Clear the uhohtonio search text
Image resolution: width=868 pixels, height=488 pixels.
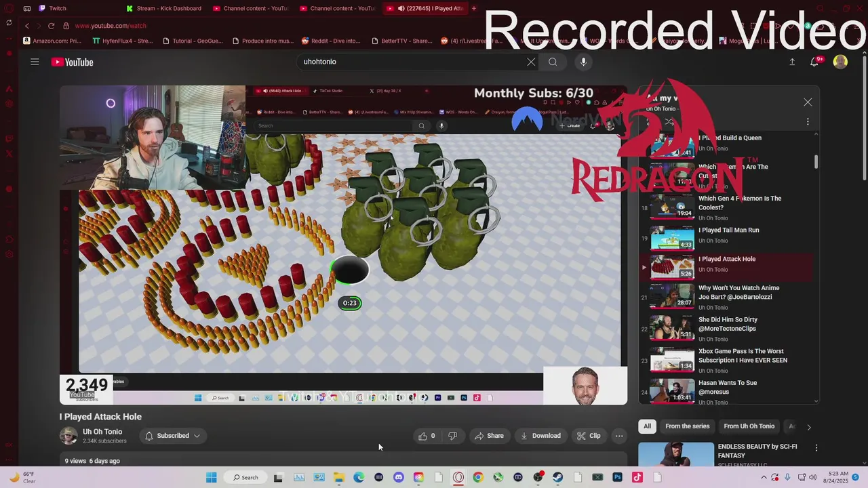point(531,62)
